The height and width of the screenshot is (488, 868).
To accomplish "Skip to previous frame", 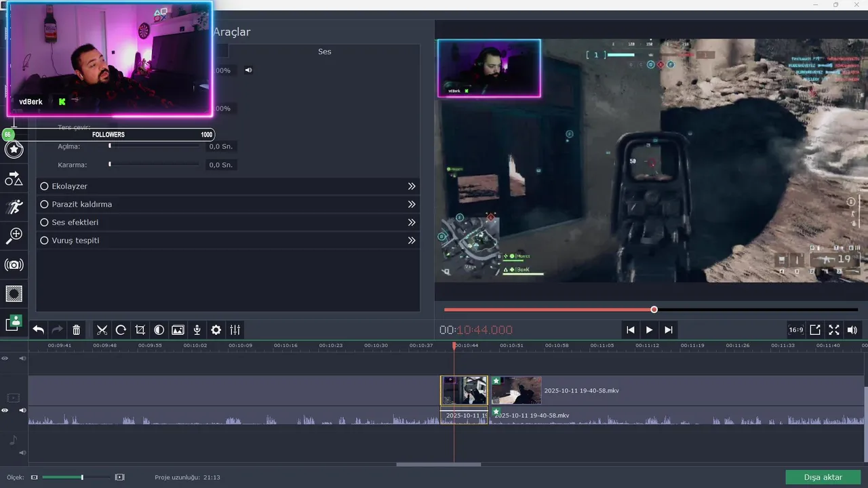I will (631, 330).
